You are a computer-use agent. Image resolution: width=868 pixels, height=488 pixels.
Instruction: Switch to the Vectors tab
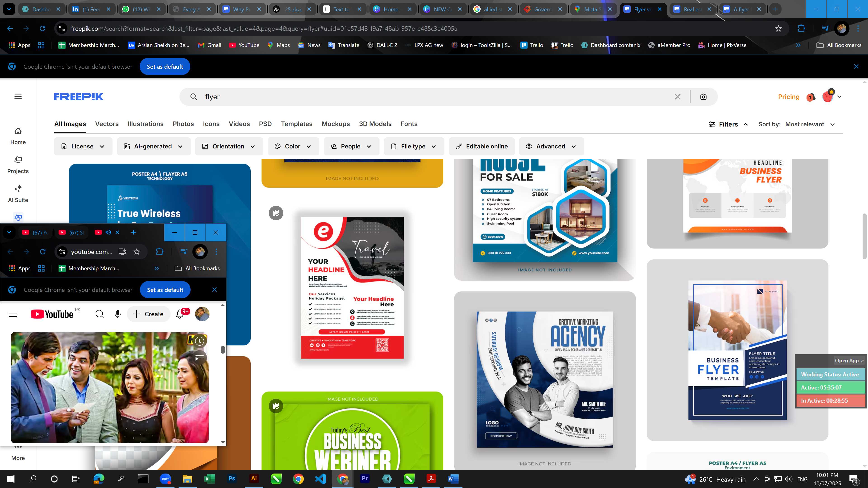(x=107, y=124)
